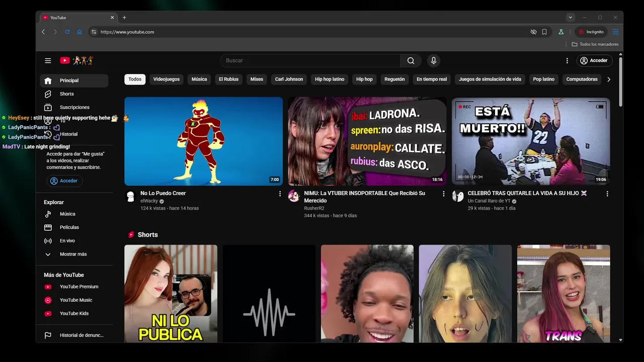The height and width of the screenshot is (362, 644).
Task: Open Suscripciones in the sidebar
Action: 74,107
